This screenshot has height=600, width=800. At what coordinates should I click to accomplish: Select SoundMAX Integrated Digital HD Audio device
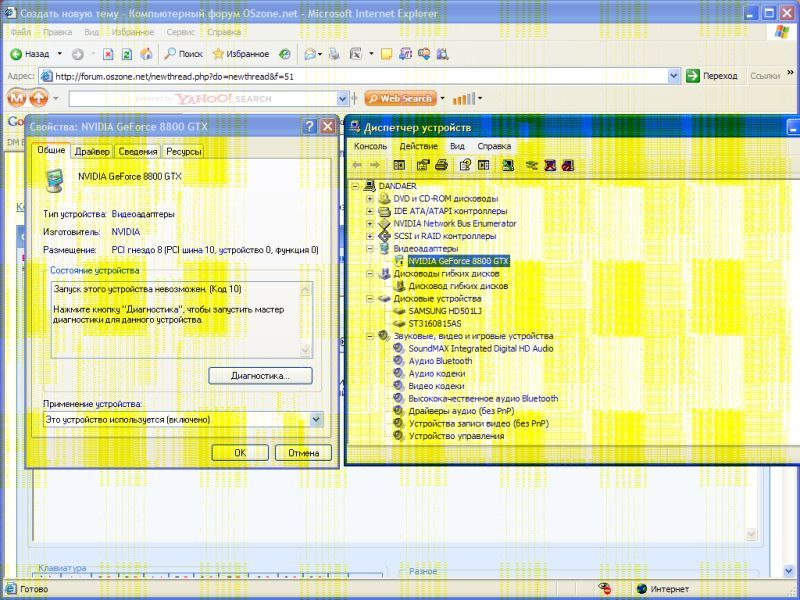[481, 348]
